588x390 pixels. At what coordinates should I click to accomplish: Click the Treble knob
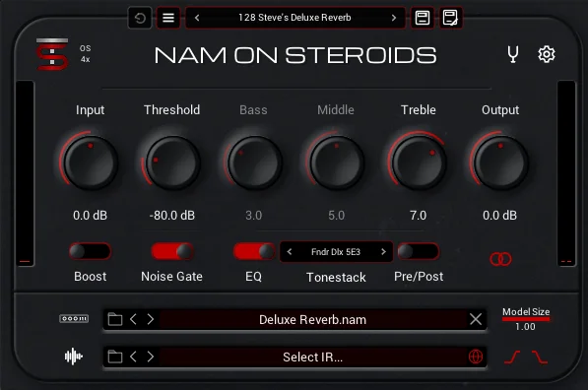419,162
